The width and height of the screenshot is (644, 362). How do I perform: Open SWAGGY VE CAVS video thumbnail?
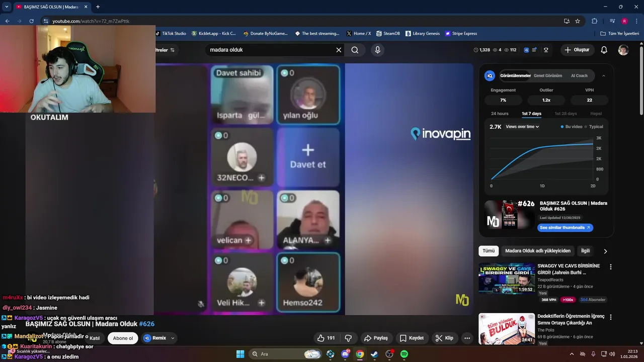pos(506,279)
